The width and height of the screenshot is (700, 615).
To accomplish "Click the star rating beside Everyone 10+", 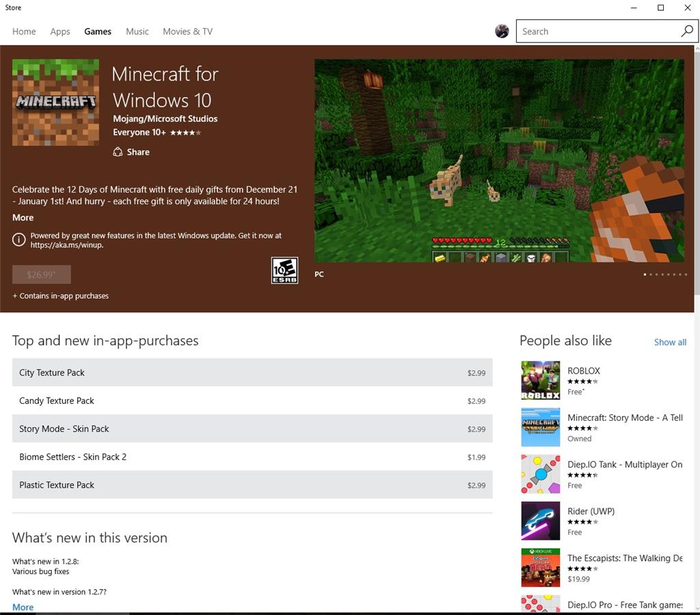I will (185, 133).
